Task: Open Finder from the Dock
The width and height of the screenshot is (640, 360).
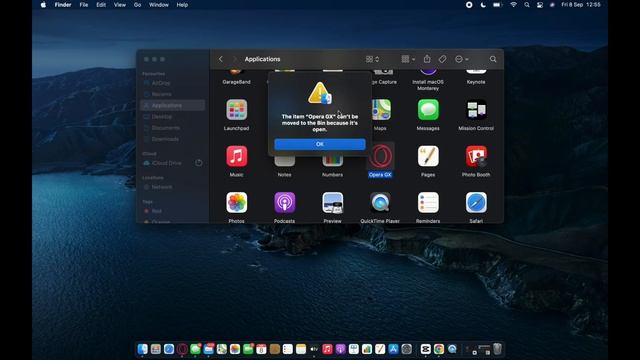Action: [x=142, y=349]
